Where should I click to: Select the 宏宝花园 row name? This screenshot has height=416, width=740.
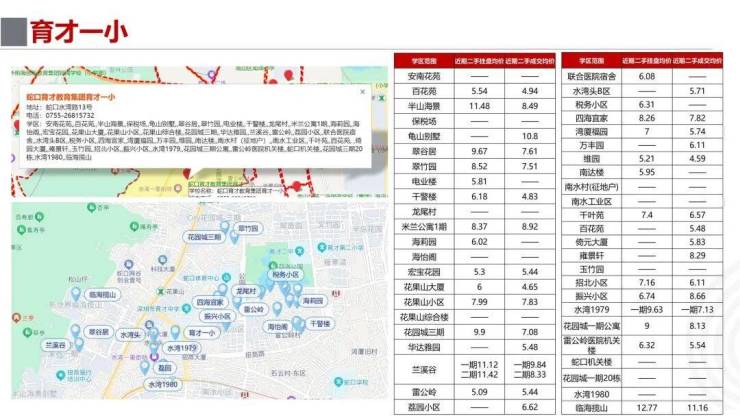424,272
